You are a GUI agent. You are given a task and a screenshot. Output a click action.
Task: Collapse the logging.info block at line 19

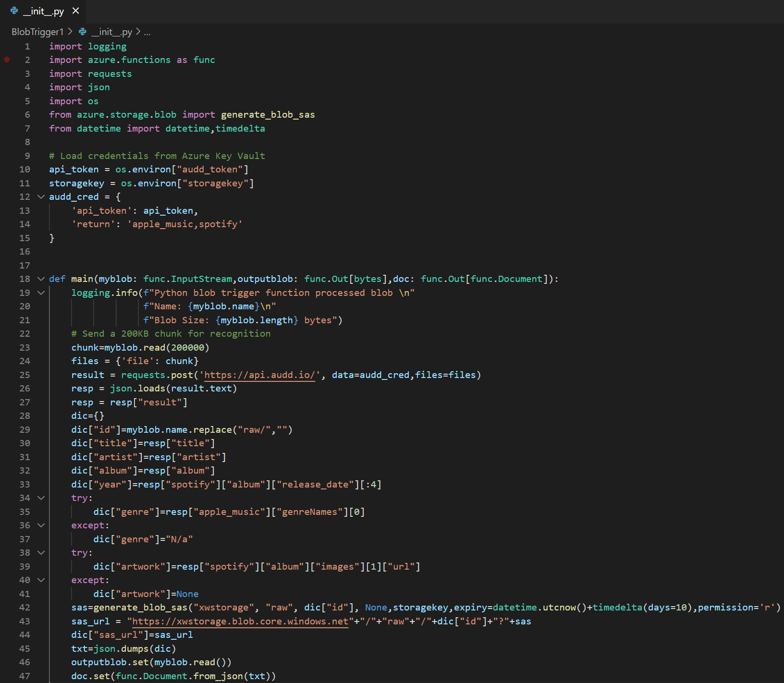(x=41, y=293)
